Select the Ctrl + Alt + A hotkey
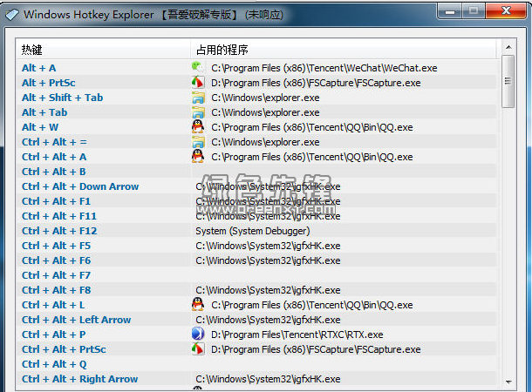532x392 pixels. click(54, 157)
